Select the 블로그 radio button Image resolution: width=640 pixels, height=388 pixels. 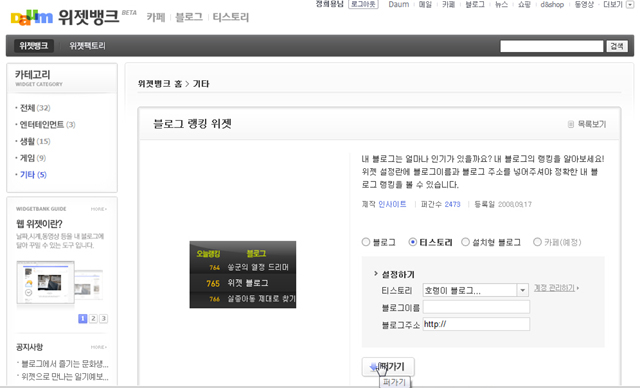pos(366,242)
